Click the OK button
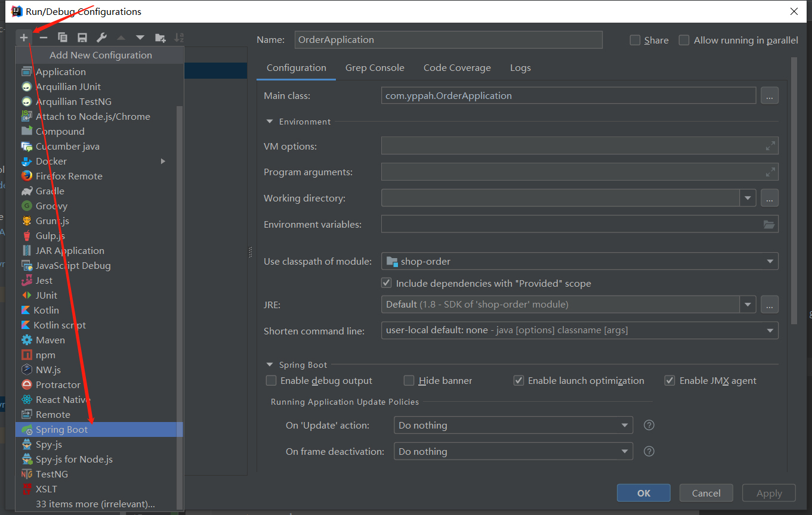 coord(644,493)
